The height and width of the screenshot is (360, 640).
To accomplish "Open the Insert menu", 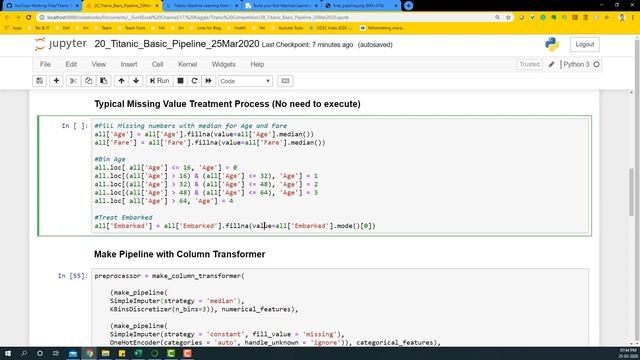I will tap(129, 64).
